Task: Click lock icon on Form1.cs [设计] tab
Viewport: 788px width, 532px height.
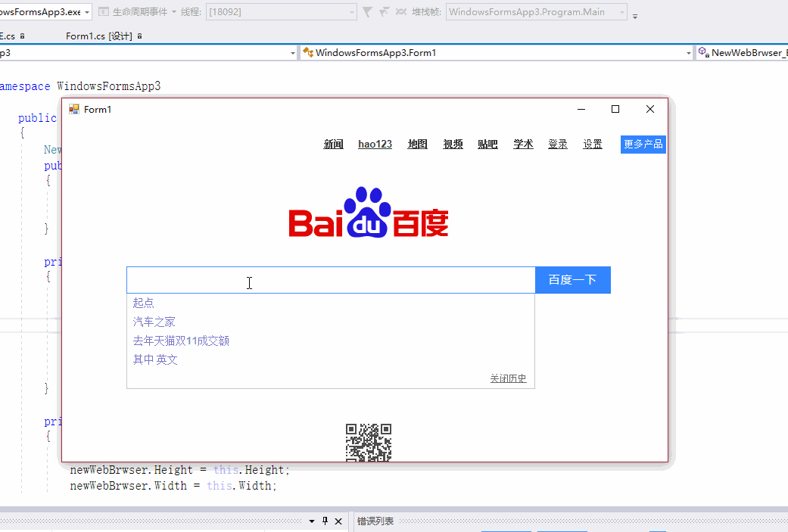Action: pos(140,36)
